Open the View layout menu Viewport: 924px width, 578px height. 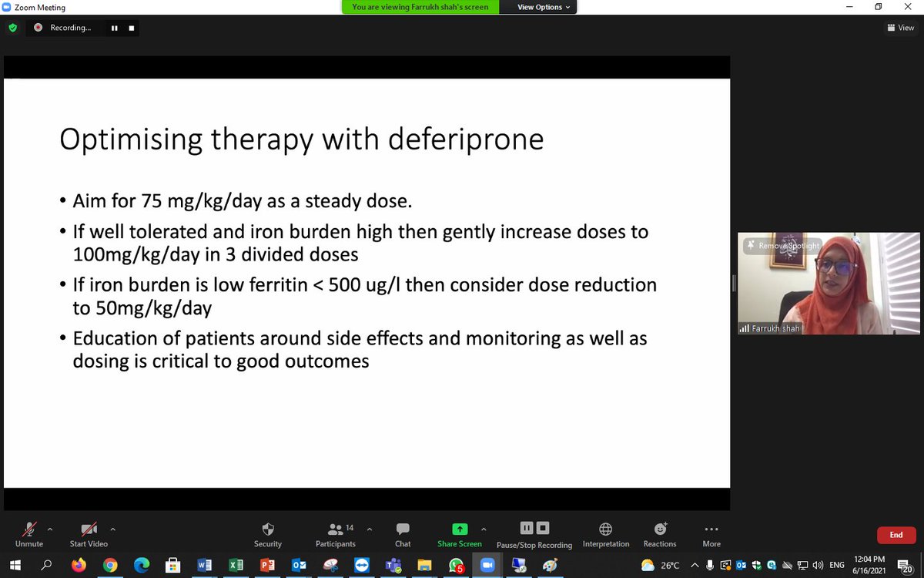(x=901, y=28)
